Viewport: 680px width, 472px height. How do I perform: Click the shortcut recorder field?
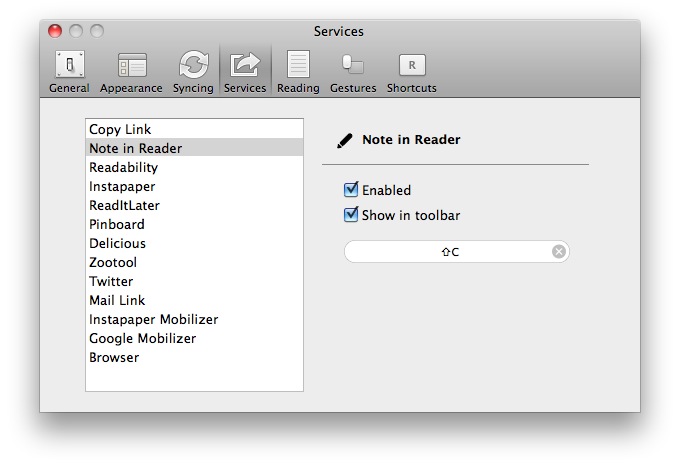448,252
